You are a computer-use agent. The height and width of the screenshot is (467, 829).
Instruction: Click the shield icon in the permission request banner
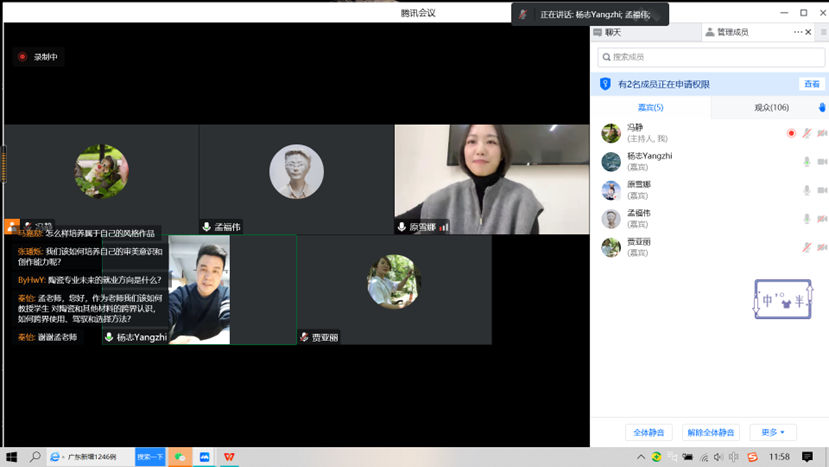click(605, 84)
